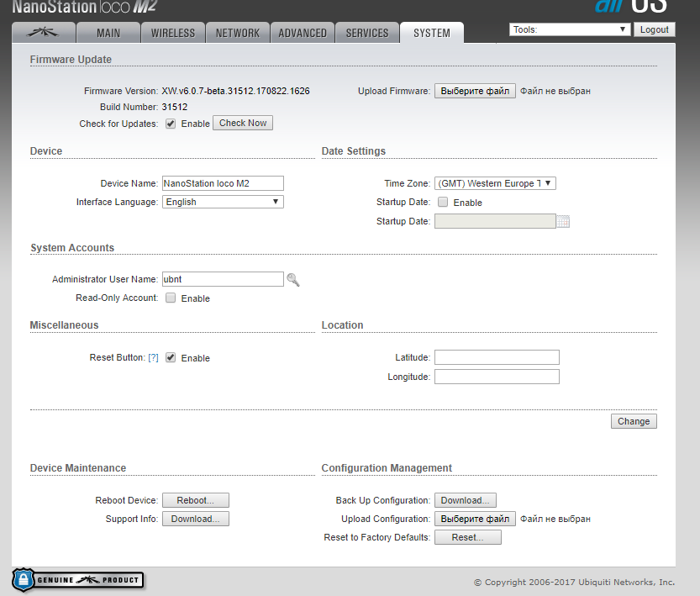Screen dimensions: 700x596
Task: Download the Support Info file
Action: [x=196, y=519]
